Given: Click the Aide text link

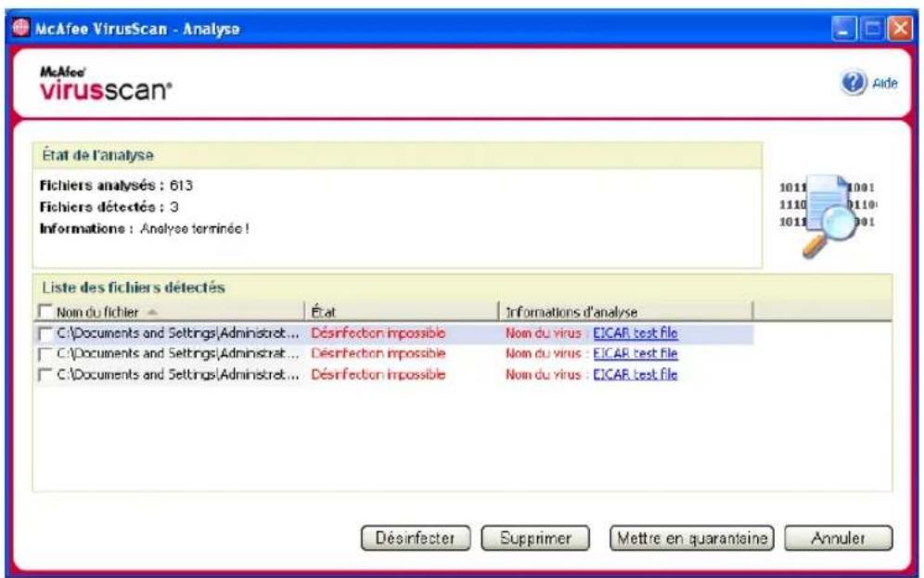Looking at the screenshot, I should (x=884, y=83).
